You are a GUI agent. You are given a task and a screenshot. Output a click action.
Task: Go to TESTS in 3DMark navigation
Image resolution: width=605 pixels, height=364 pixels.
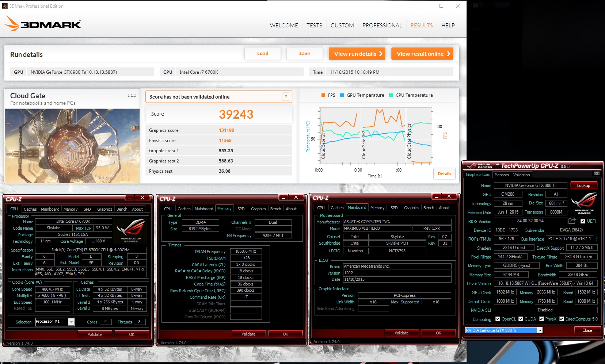pyautogui.click(x=314, y=26)
